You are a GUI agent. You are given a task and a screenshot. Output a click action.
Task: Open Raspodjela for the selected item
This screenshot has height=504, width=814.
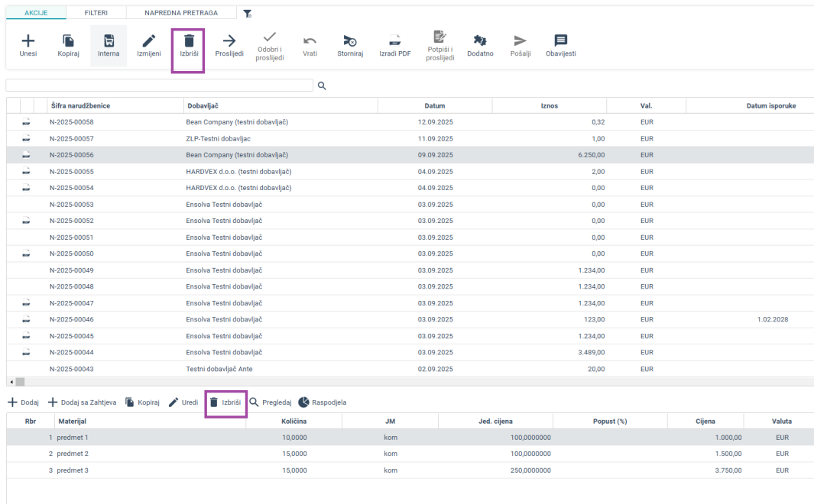322,402
